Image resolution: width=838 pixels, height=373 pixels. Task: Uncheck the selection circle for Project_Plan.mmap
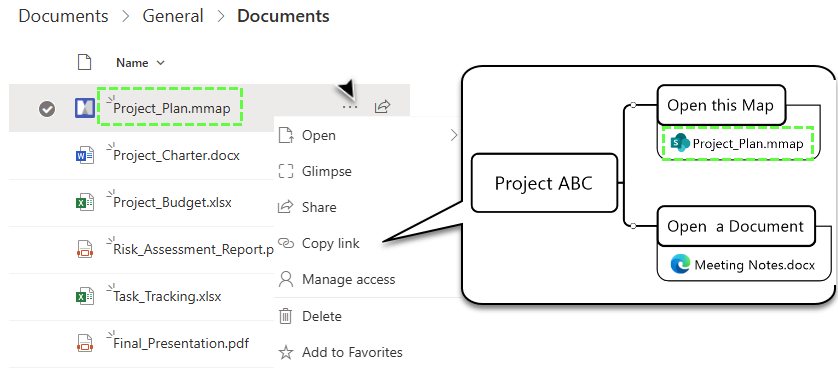tap(47, 109)
